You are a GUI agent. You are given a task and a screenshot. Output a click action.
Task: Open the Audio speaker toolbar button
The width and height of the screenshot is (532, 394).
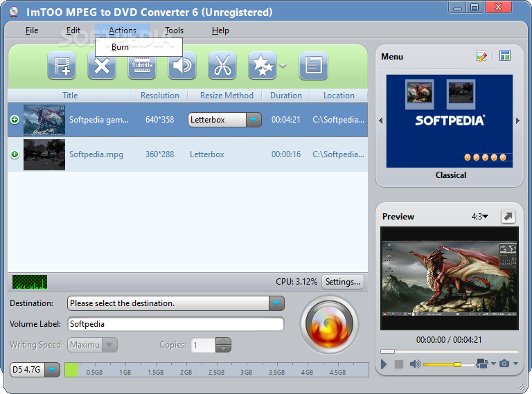182,66
